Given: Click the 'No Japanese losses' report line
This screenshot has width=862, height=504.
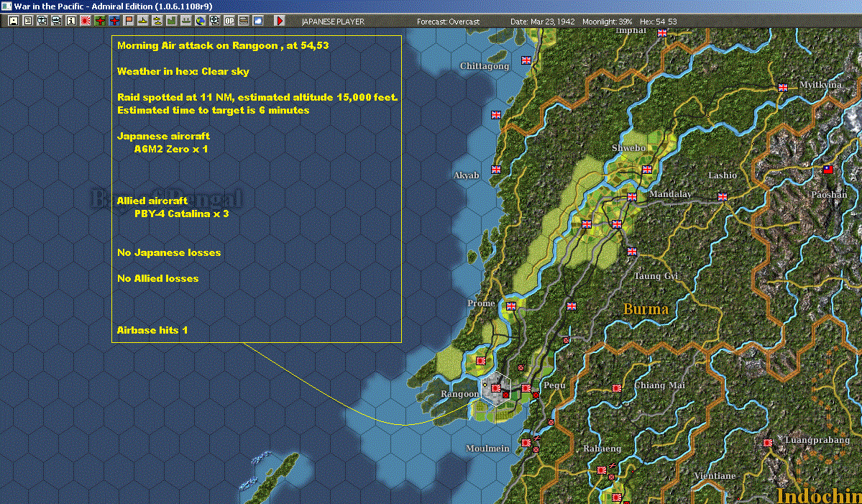Looking at the screenshot, I should click(x=169, y=252).
